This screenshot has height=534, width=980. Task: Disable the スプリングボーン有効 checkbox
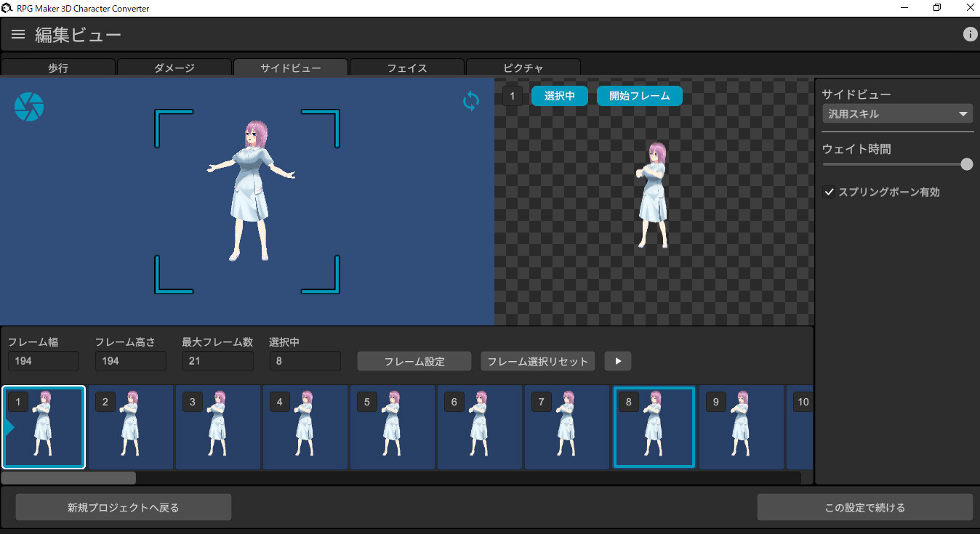pos(829,192)
